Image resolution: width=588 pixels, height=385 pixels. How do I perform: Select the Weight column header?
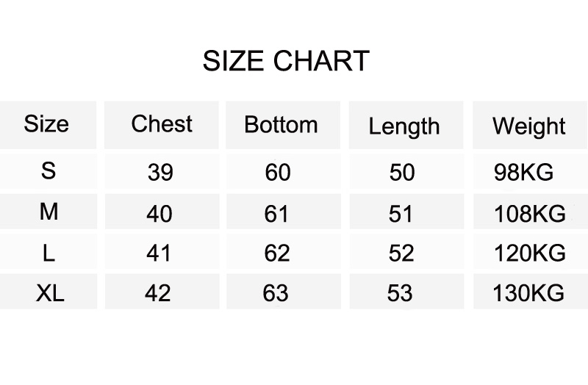(x=528, y=126)
